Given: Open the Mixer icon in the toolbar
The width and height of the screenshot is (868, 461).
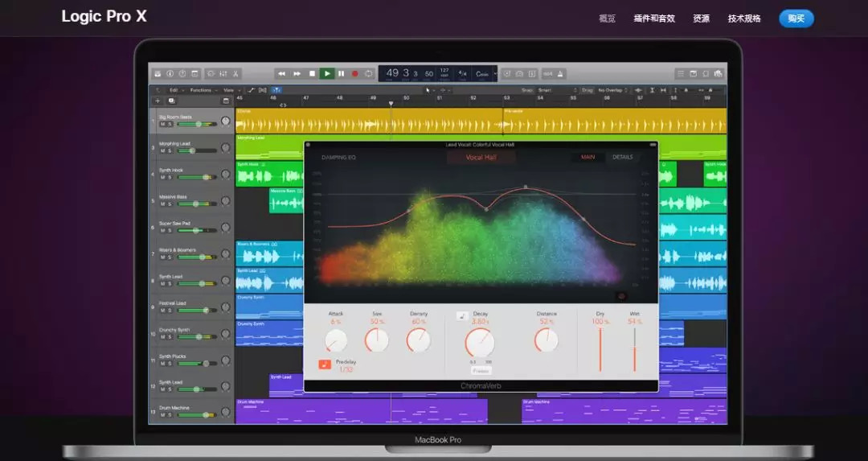Looking at the screenshot, I should 223,73.
